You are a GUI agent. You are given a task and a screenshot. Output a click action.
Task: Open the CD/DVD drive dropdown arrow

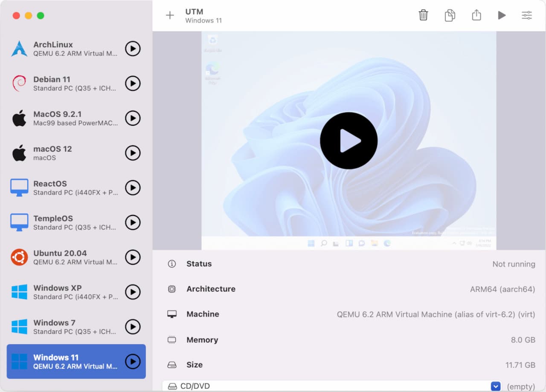[x=495, y=386]
